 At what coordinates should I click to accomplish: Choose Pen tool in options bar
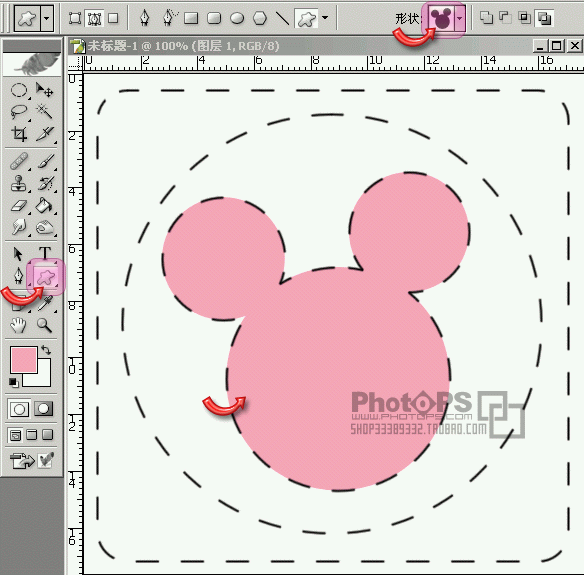[x=145, y=18]
